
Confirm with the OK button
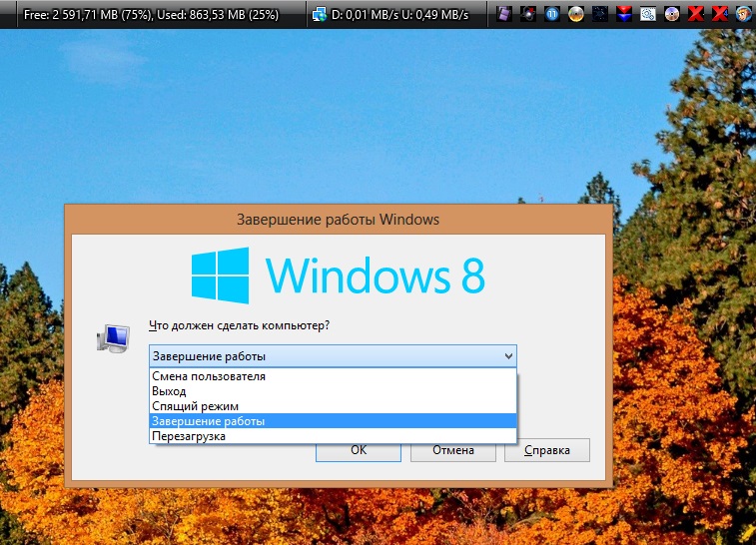pos(359,451)
